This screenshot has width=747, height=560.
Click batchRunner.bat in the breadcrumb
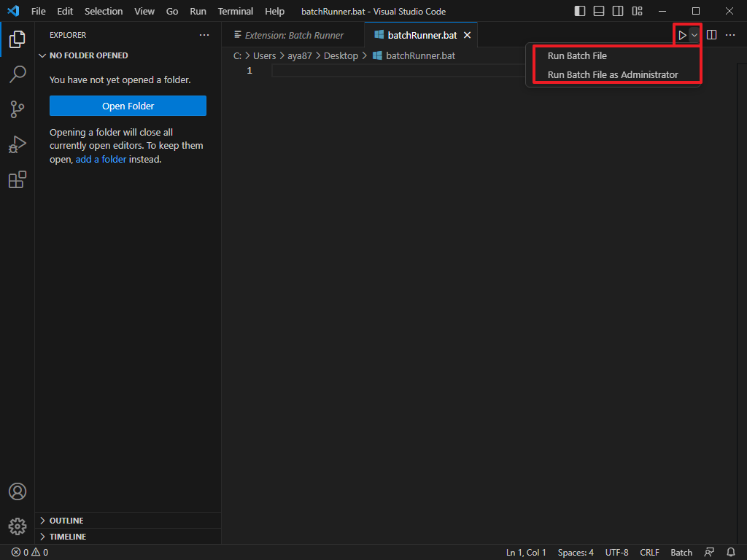[x=414, y=55]
